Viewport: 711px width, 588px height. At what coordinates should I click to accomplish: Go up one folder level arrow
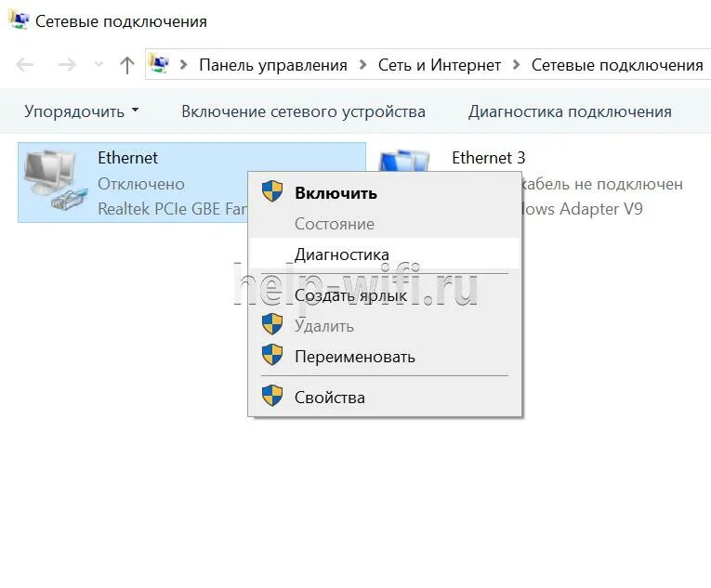[127, 65]
